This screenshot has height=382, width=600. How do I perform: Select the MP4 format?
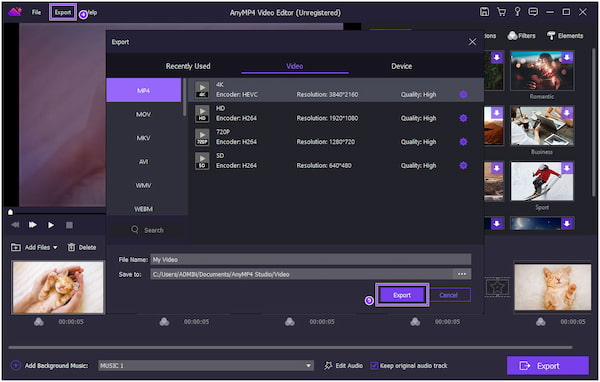click(144, 90)
